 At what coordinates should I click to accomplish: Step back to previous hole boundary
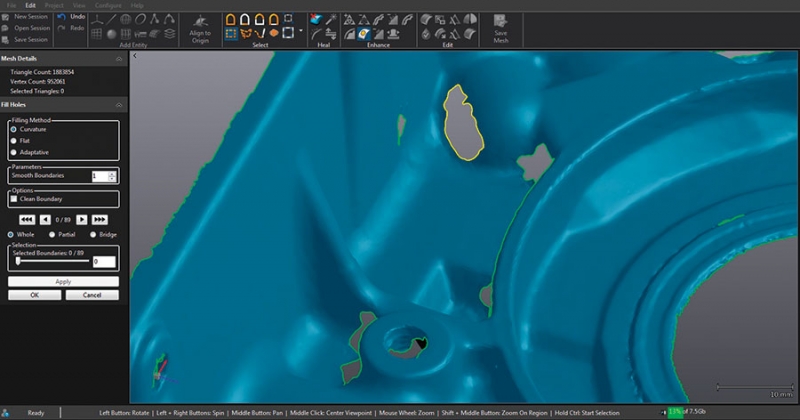tap(45, 219)
